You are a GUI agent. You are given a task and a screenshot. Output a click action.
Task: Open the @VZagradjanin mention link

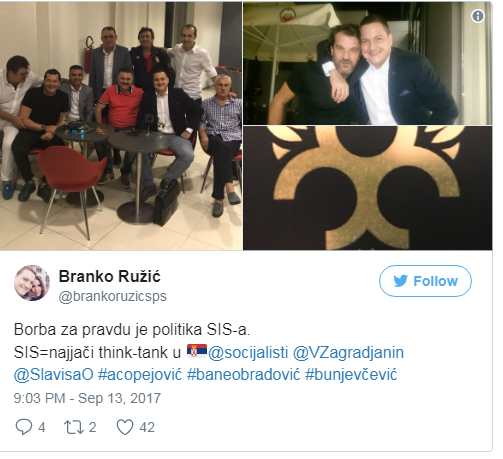pyautogui.click(x=348, y=352)
